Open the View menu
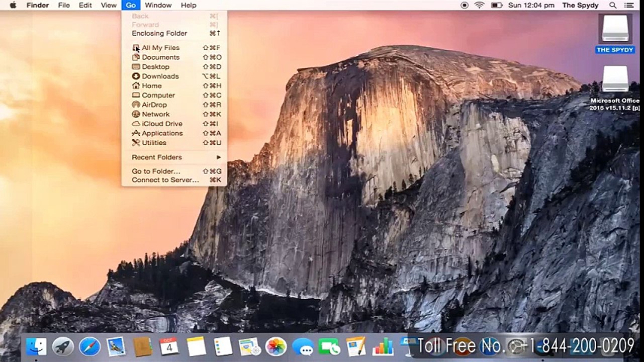The image size is (644, 362). point(109,5)
